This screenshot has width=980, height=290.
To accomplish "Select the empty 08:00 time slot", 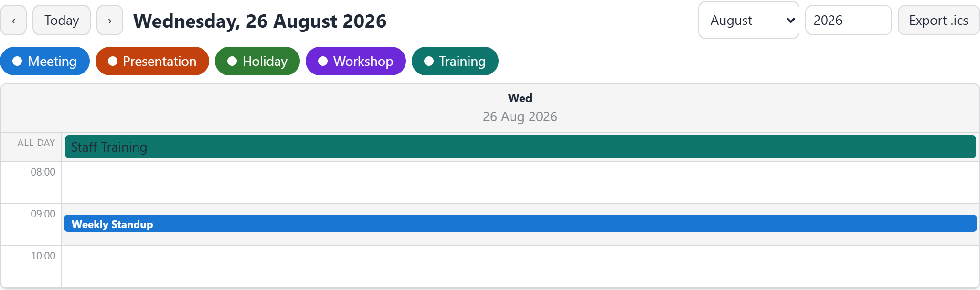I will [x=521, y=183].
